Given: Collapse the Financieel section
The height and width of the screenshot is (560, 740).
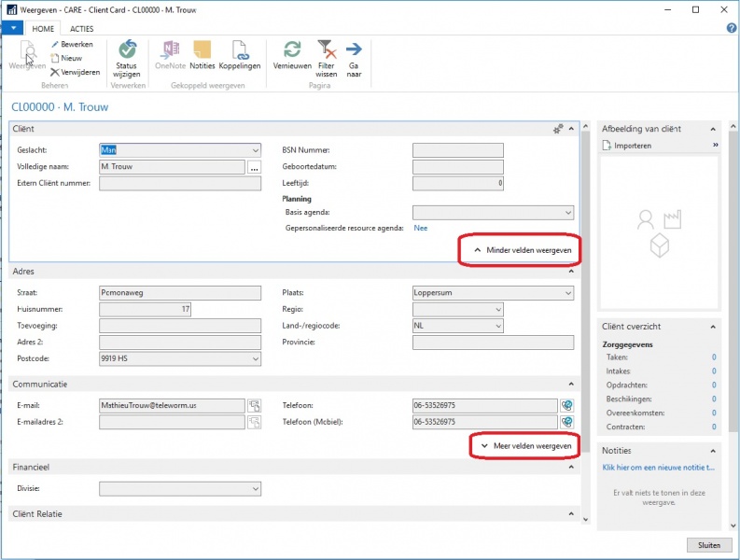Looking at the screenshot, I should click(571, 467).
